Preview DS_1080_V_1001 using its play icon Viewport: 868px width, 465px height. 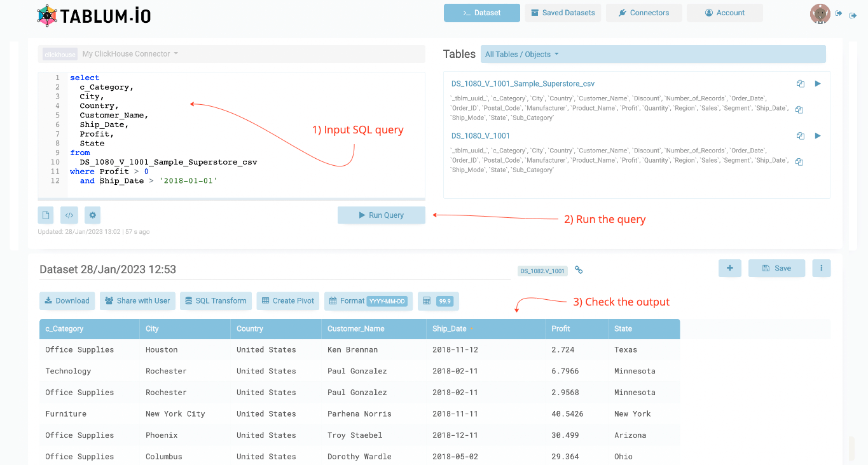pos(818,135)
